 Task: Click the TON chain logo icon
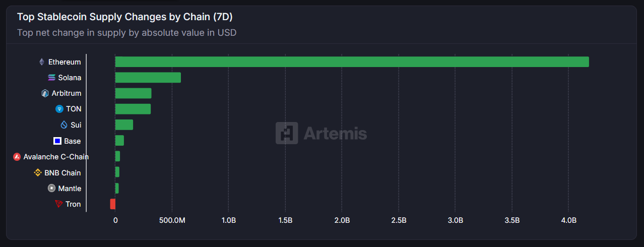(x=59, y=109)
